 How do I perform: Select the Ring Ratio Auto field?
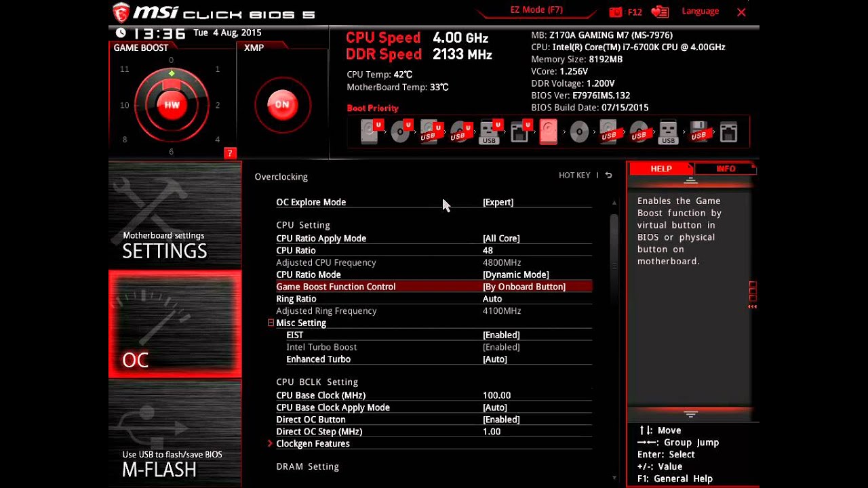click(x=492, y=299)
